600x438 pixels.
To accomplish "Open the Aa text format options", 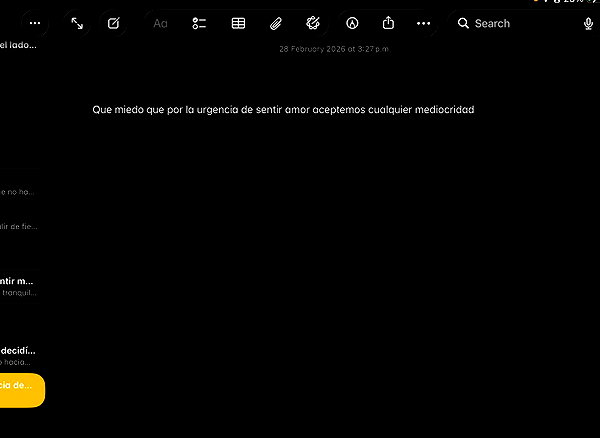I will [x=160, y=24].
